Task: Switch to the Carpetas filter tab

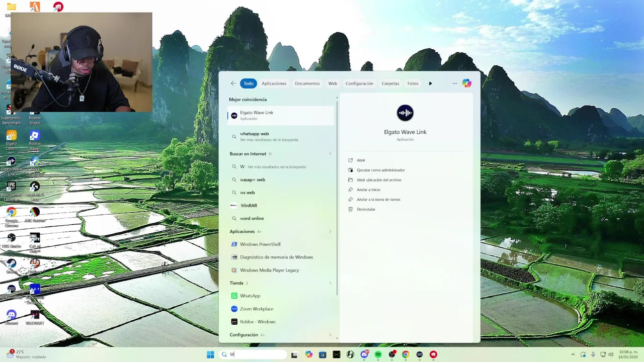Action: tap(390, 83)
